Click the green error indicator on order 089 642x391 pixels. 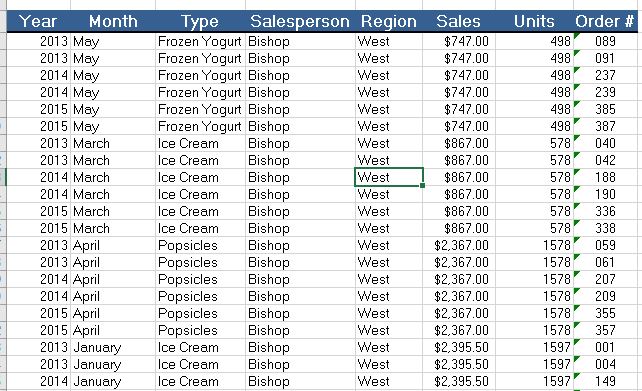[x=577, y=36]
